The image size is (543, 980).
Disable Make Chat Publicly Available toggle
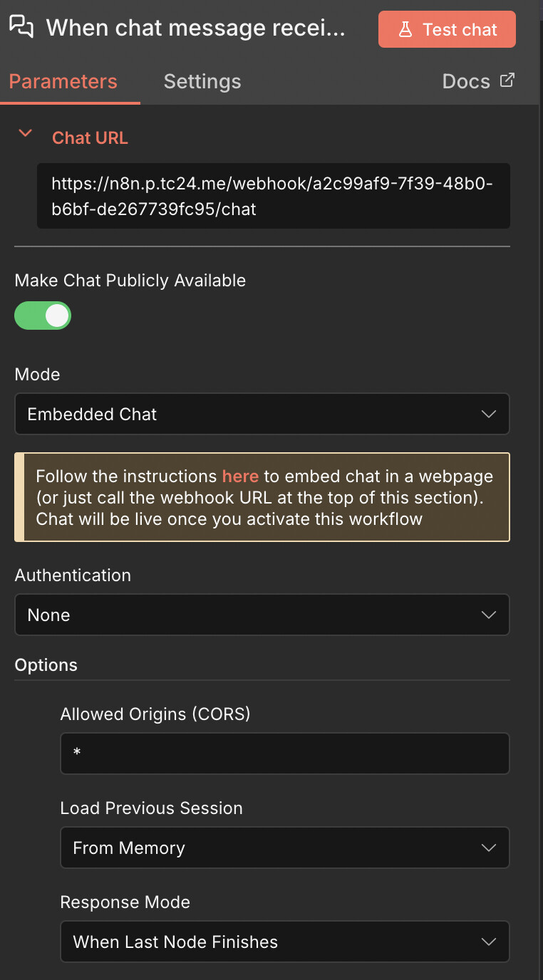coord(43,316)
